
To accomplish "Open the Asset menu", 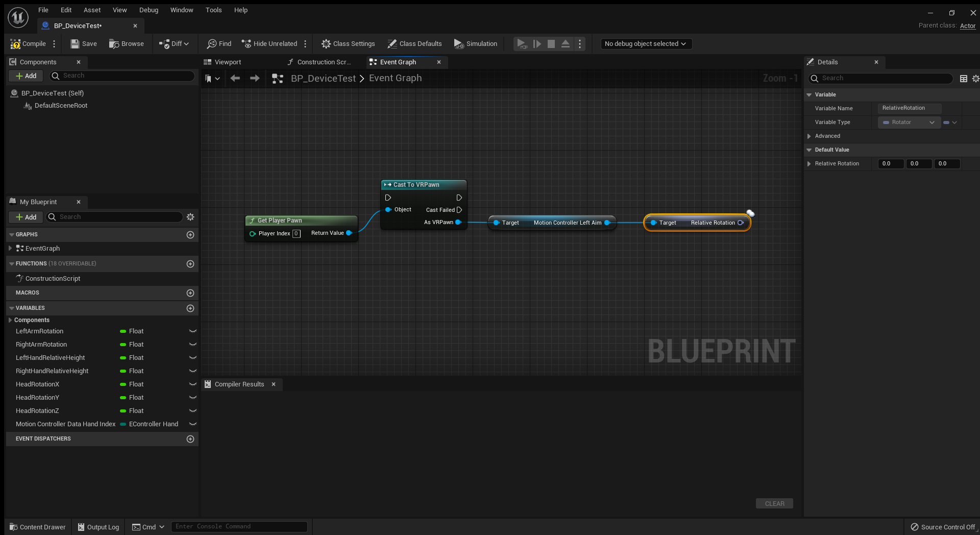I will click(x=92, y=10).
